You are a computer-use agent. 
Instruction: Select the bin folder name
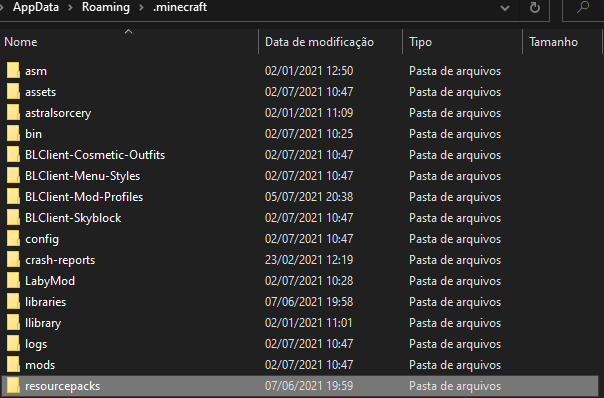point(33,134)
